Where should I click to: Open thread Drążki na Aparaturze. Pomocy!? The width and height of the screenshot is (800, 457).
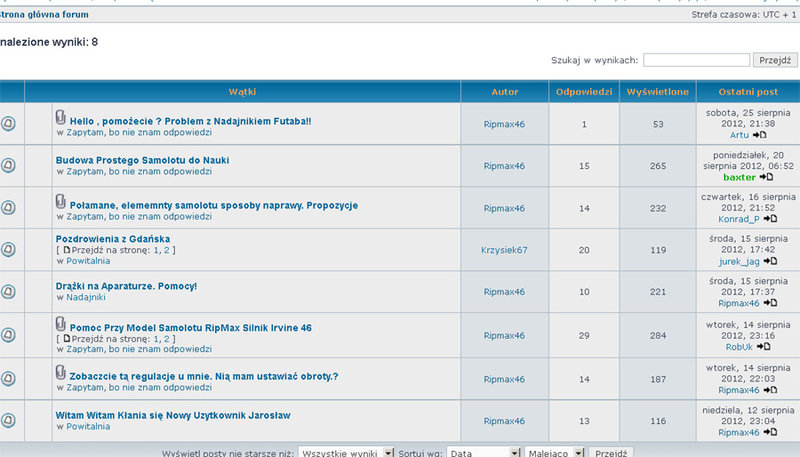[x=126, y=286]
